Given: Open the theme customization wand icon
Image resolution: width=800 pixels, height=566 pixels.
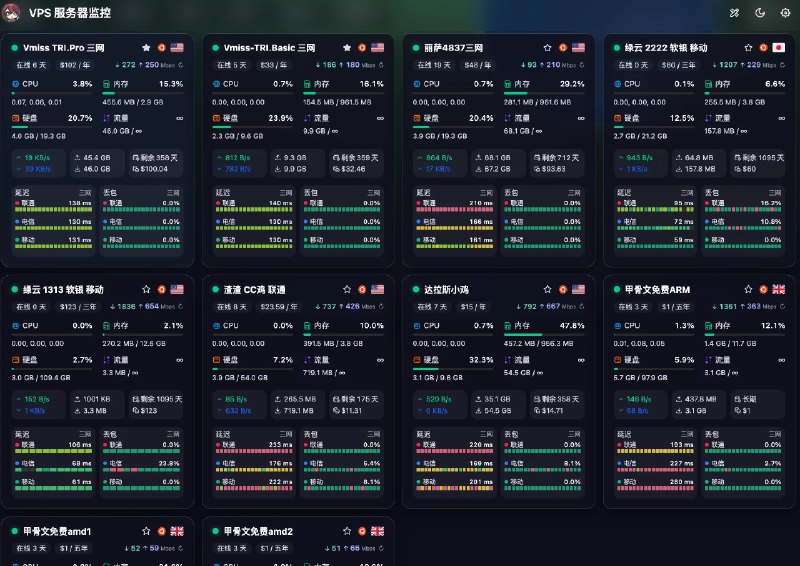Looking at the screenshot, I should point(734,13).
